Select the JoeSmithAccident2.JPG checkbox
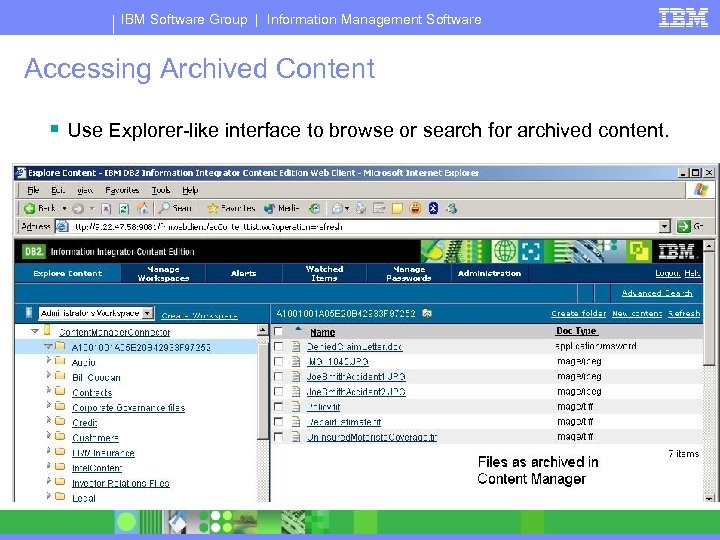Image resolution: width=720 pixels, height=540 pixels. coord(278,392)
